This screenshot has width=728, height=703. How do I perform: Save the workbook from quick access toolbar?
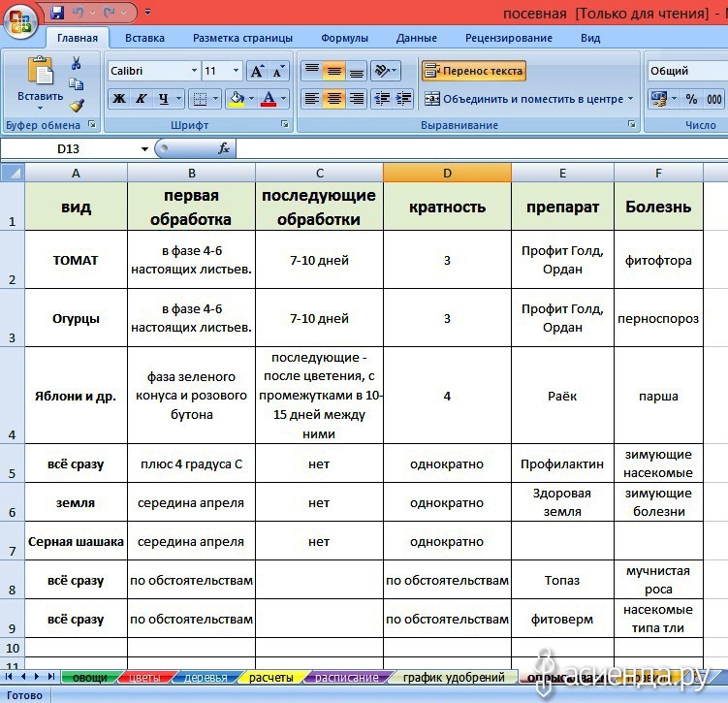tap(57, 14)
